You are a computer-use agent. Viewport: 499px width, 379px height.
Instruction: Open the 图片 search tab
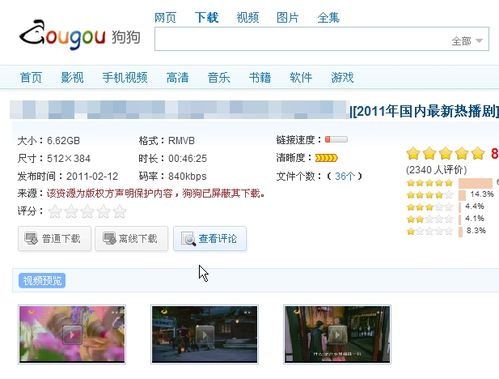[288, 17]
